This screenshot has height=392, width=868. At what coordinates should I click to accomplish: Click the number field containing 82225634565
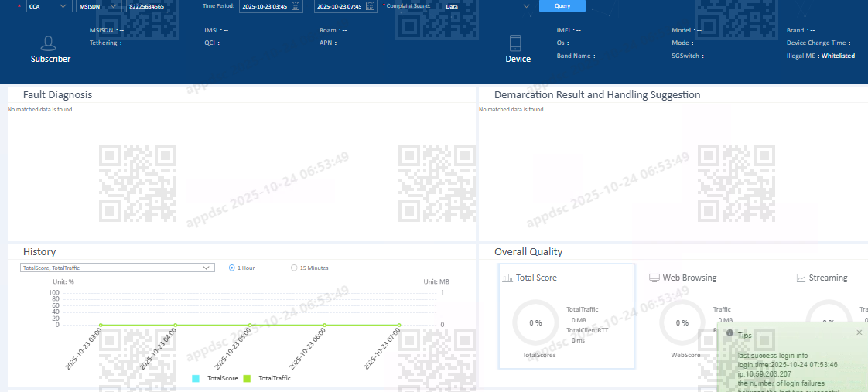click(159, 6)
